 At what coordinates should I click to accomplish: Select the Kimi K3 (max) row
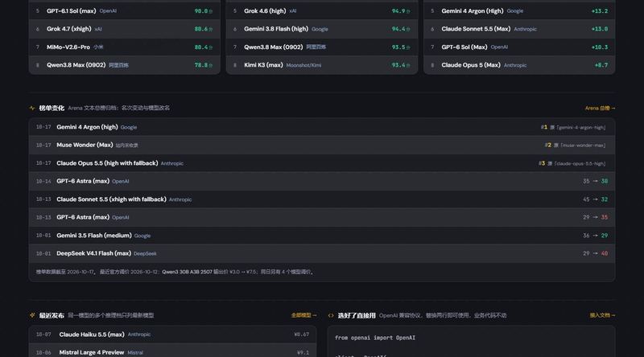322,65
